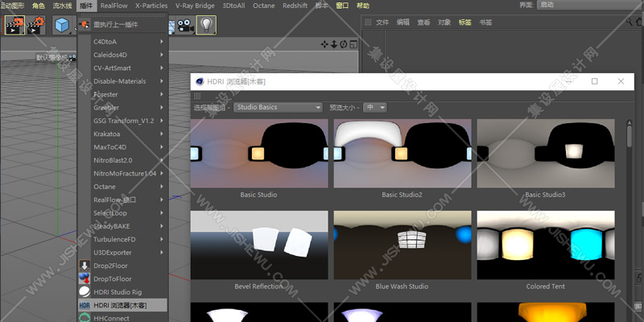The width and height of the screenshot is (644, 322).
Task: Click the viewport zoom-camera icon
Action: [x=334, y=44]
